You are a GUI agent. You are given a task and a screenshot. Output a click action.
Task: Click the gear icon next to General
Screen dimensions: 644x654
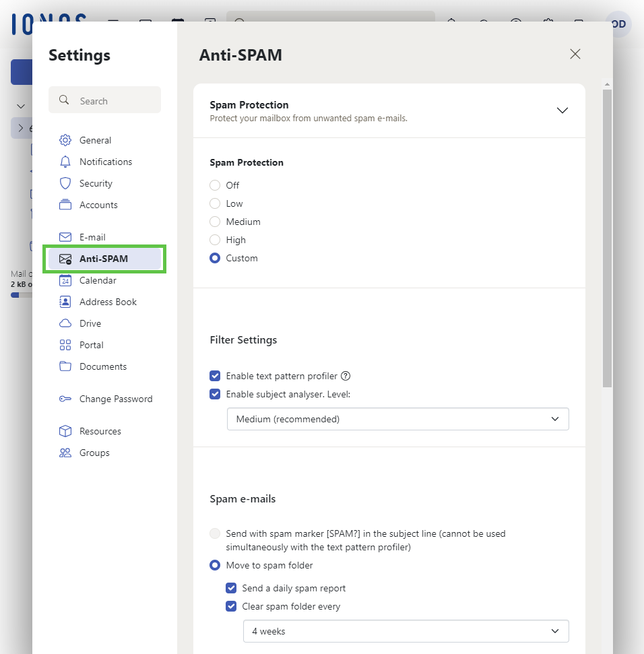(65, 140)
